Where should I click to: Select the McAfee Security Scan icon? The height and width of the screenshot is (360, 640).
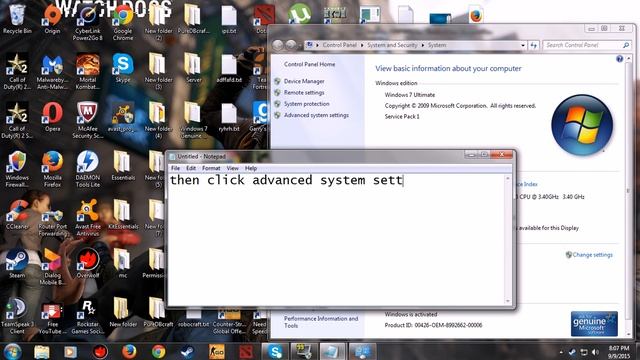point(87,120)
